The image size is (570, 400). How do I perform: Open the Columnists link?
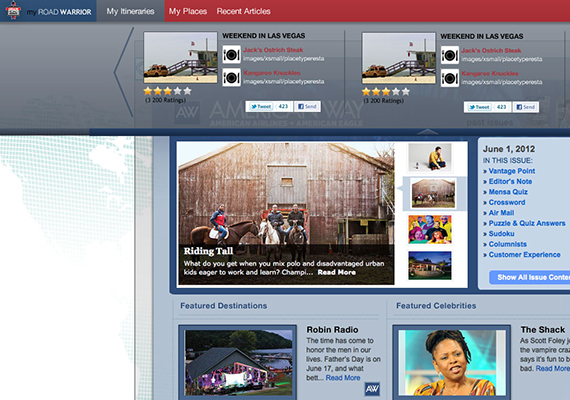point(508,244)
